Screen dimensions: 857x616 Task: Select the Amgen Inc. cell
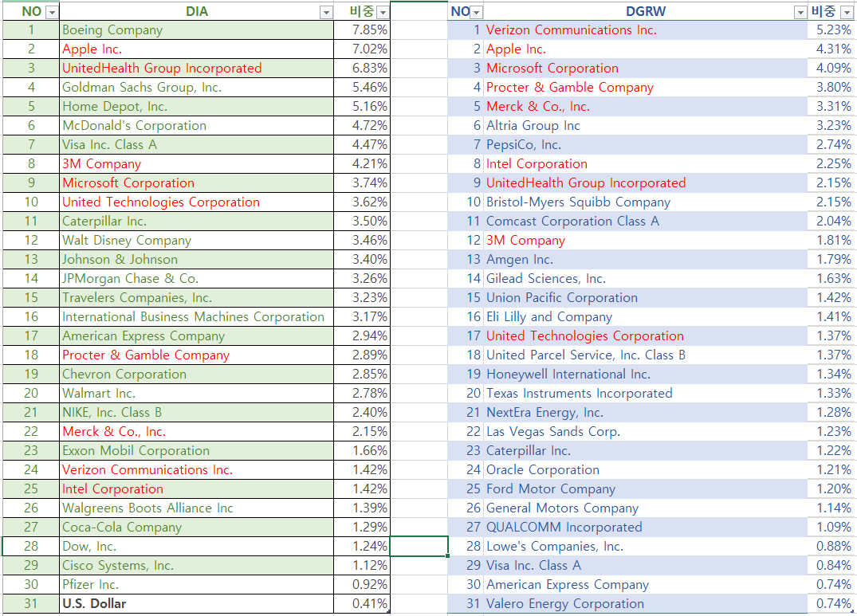[x=646, y=260]
